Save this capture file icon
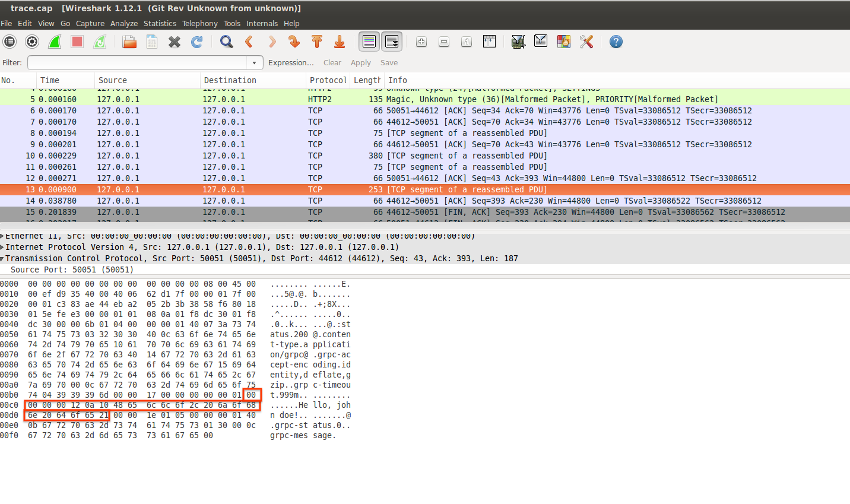Screen dimensions: 850x504 (x=152, y=42)
